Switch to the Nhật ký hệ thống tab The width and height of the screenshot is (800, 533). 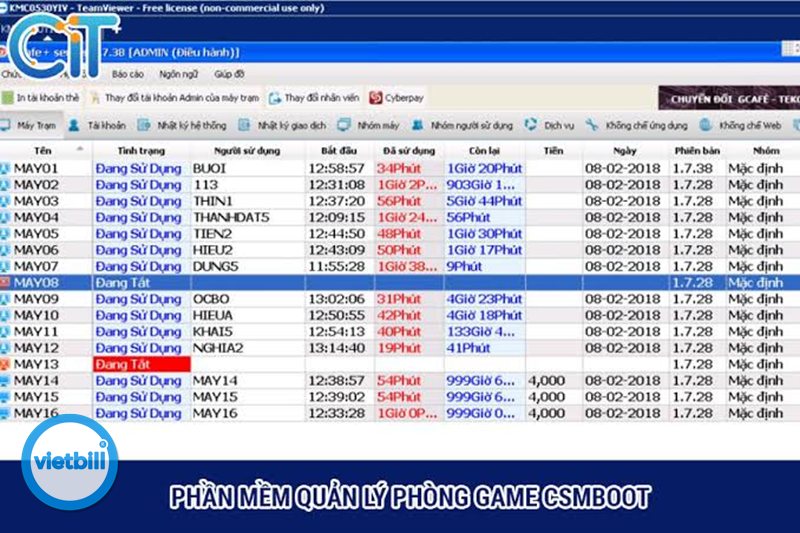tap(182, 125)
